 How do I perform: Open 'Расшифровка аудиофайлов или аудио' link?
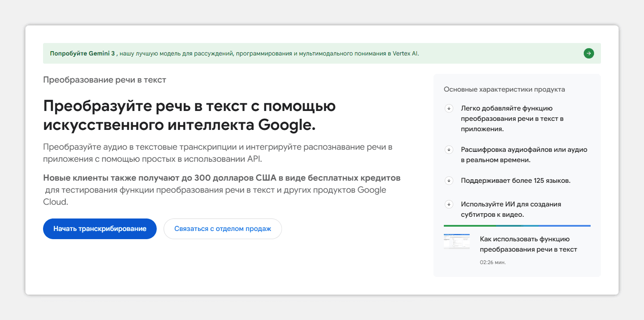tap(524, 155)
